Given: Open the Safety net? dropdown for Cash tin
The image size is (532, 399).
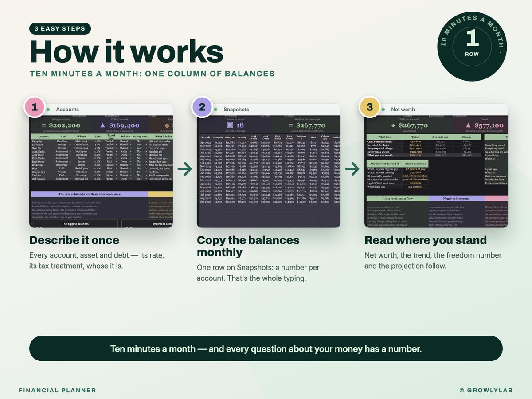Looking at the screenshot, I should [146, 175].
